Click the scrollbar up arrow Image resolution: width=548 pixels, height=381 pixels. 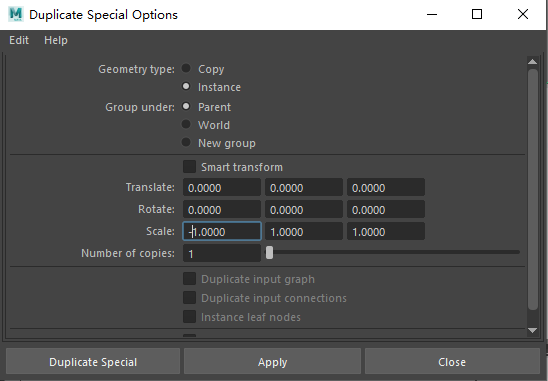tap(532, 62)
